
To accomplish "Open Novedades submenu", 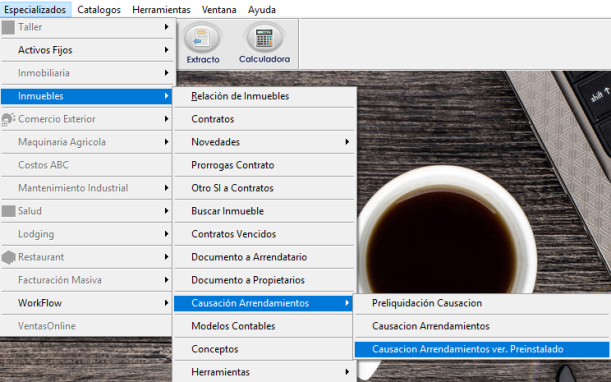I will pyautogui.click(x=264, y=142).
